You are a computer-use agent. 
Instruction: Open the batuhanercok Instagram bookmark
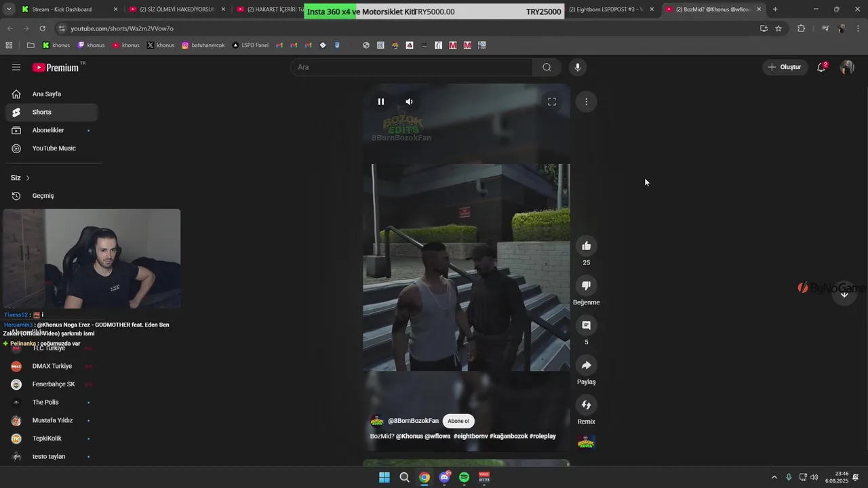click(203, 45)
